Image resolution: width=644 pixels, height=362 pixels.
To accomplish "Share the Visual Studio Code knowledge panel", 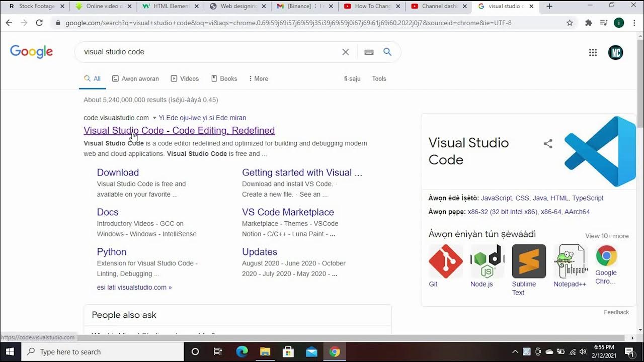I will pyautogui.click(x=548, y=144).
